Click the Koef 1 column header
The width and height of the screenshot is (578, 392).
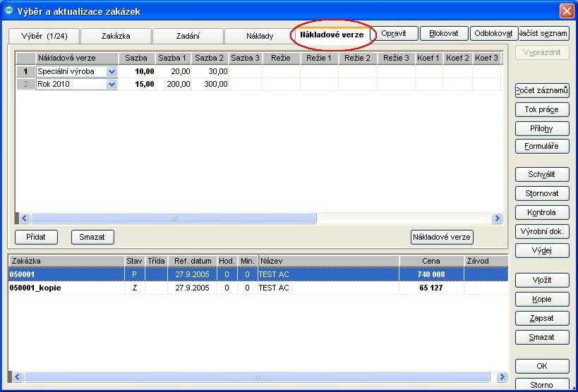[x=428, y=59]
